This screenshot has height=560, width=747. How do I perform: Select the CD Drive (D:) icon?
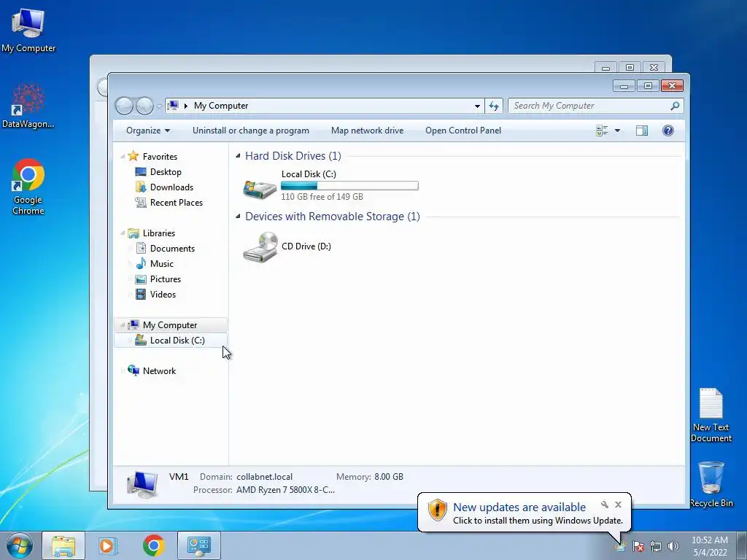260,246
